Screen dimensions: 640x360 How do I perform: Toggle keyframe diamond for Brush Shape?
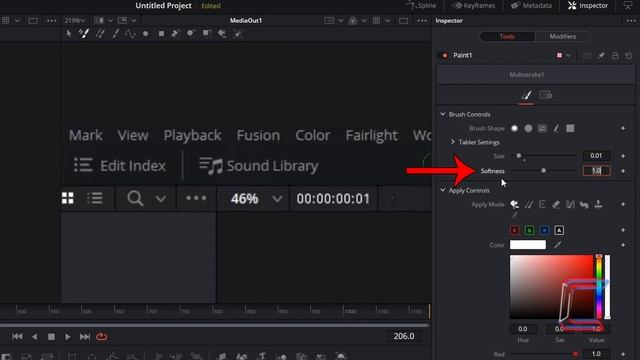(623, 128)
